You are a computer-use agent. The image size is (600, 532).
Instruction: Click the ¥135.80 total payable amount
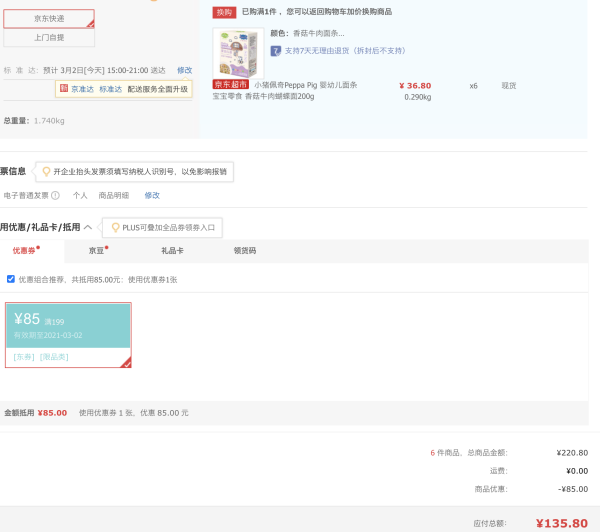coord(562,523)
